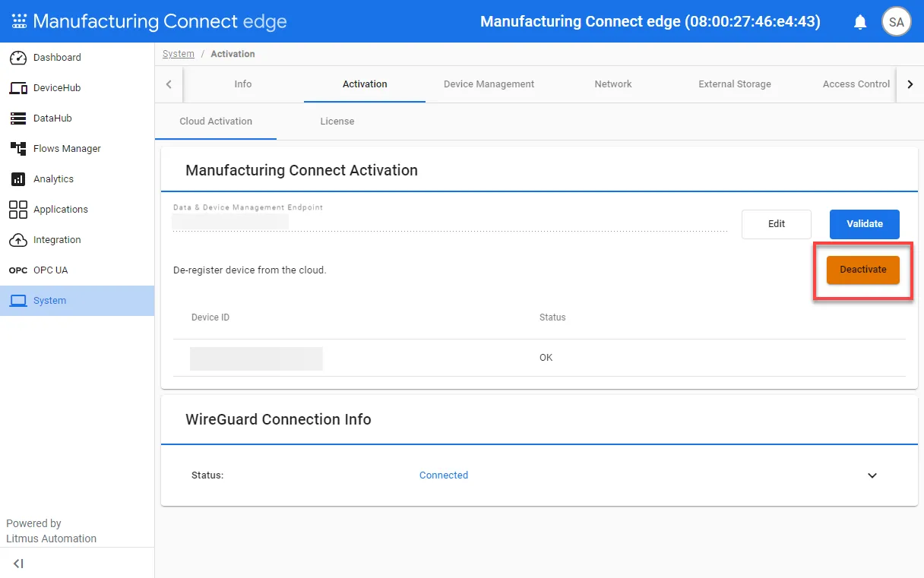Switch to Device Management tab
The width and height of the screenshot is (924, 578).
[489, 84]
